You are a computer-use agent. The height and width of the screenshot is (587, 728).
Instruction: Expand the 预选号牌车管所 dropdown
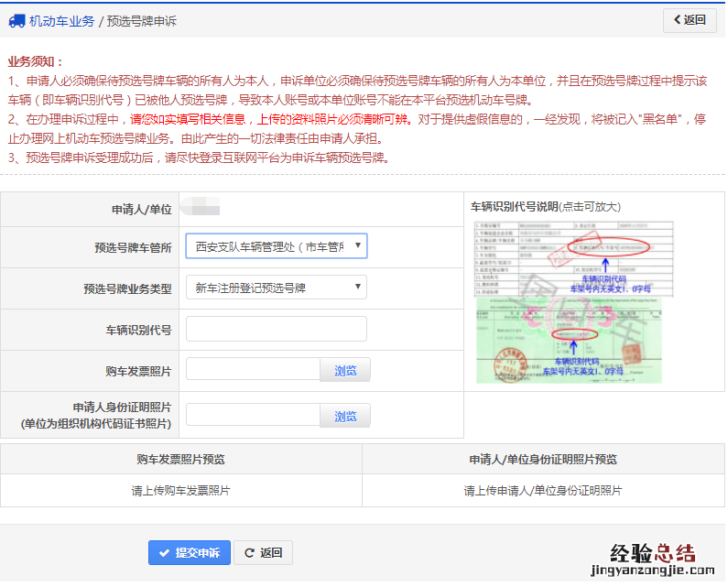[276, 246]
